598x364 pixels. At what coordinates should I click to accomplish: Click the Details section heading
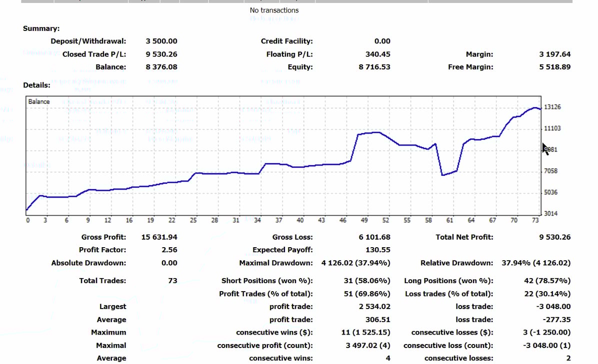click(x=36, y=85)
